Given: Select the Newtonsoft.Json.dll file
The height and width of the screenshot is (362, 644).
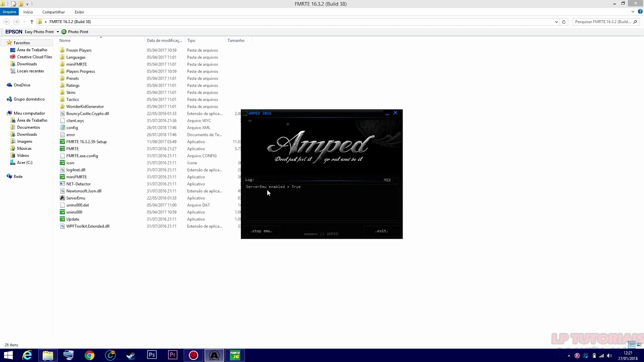Looking at the screenshot, I should [84, 191].
